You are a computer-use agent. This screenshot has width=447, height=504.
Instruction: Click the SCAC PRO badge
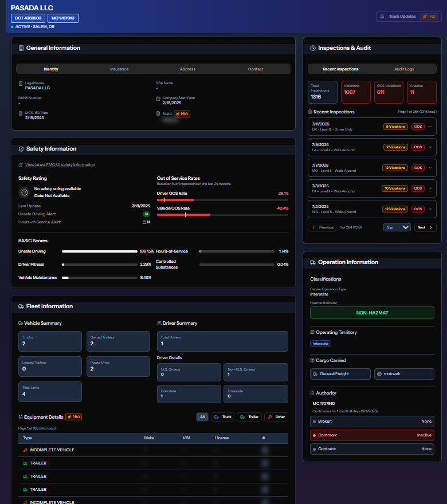pyautogui.click(x=182, y=114)
